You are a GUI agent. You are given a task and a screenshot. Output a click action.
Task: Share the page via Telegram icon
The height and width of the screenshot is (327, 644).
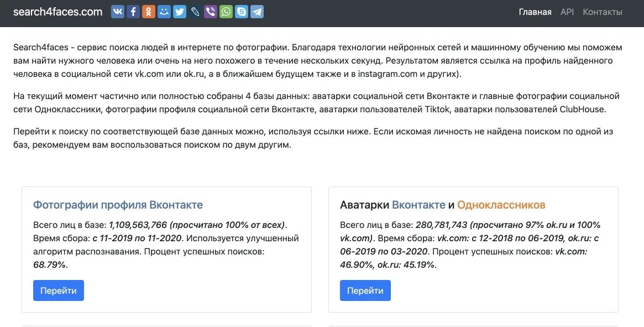[x=257, y=12]
